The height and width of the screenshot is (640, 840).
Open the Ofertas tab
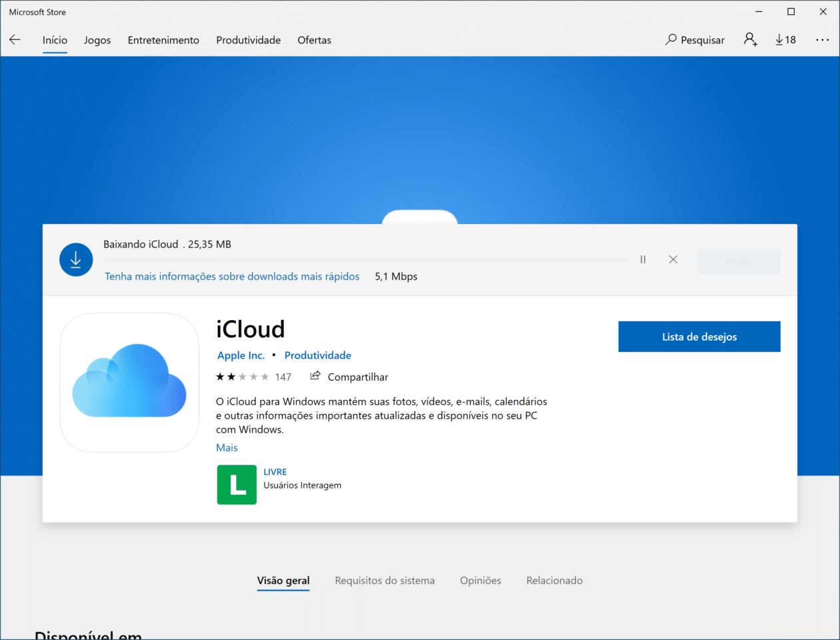click(314, 40)
